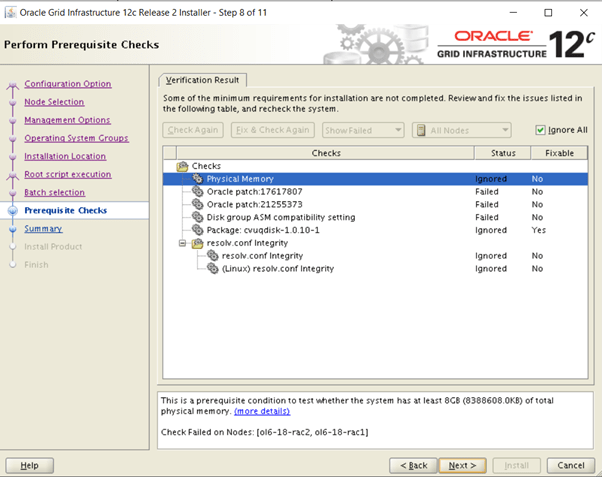Select the Verification Result tab
This screenshot has height=477, width=602.
[203, 80]
